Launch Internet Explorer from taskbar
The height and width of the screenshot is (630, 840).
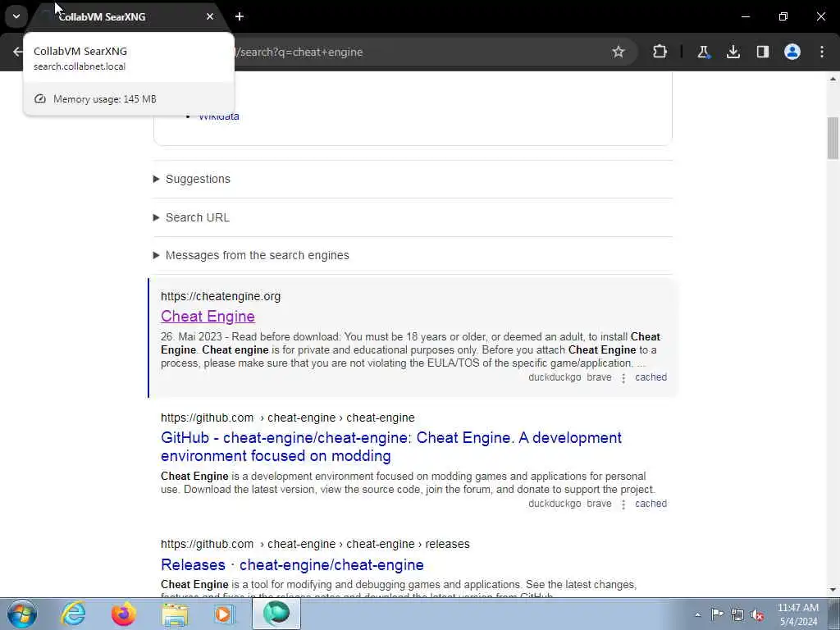click(73, 614)
